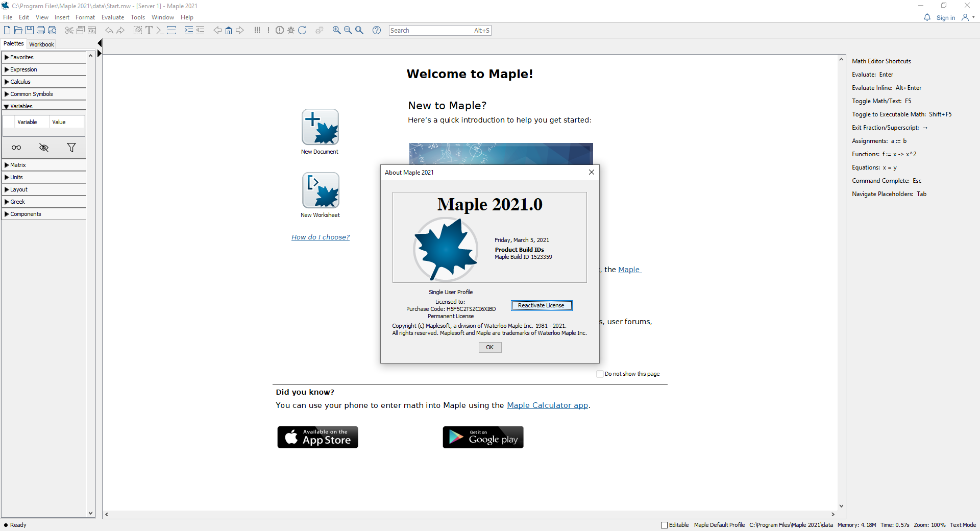Click inside the Search field

click(x=440, y=31)
